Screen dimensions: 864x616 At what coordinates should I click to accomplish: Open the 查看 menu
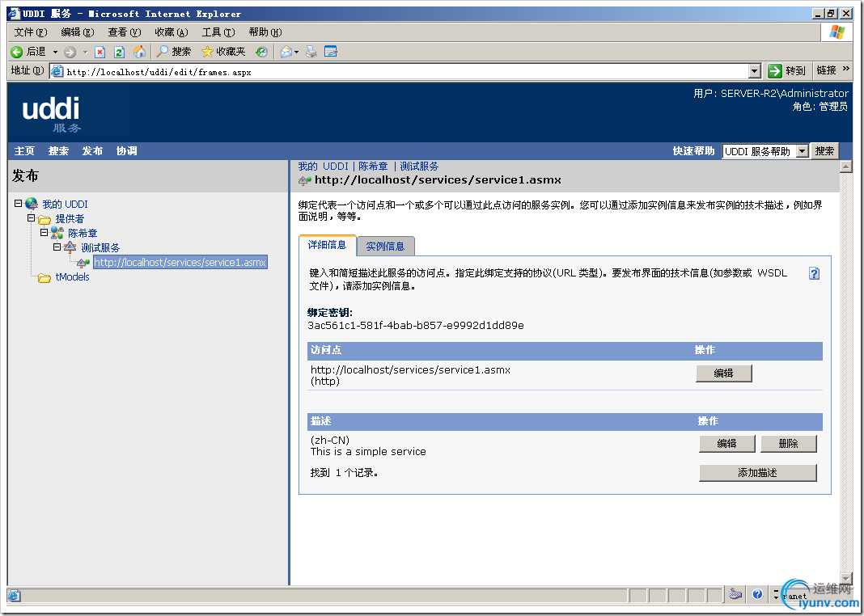tap(125, 32)
